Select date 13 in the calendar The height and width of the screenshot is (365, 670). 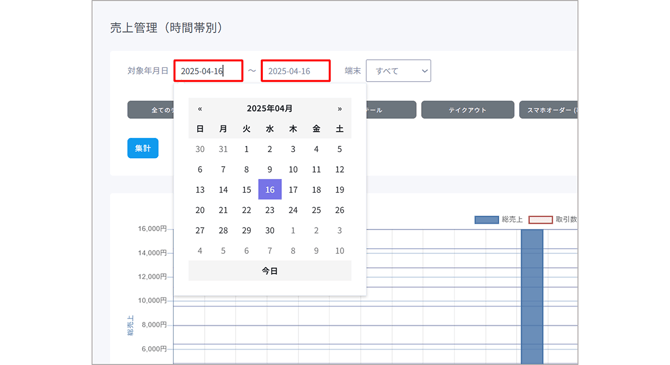coord(200,190)
